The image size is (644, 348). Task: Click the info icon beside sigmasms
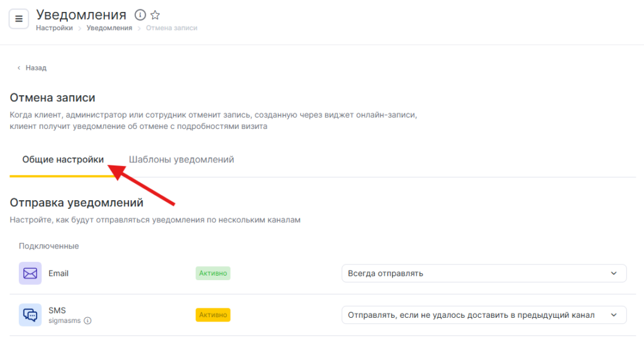point(87,320)
